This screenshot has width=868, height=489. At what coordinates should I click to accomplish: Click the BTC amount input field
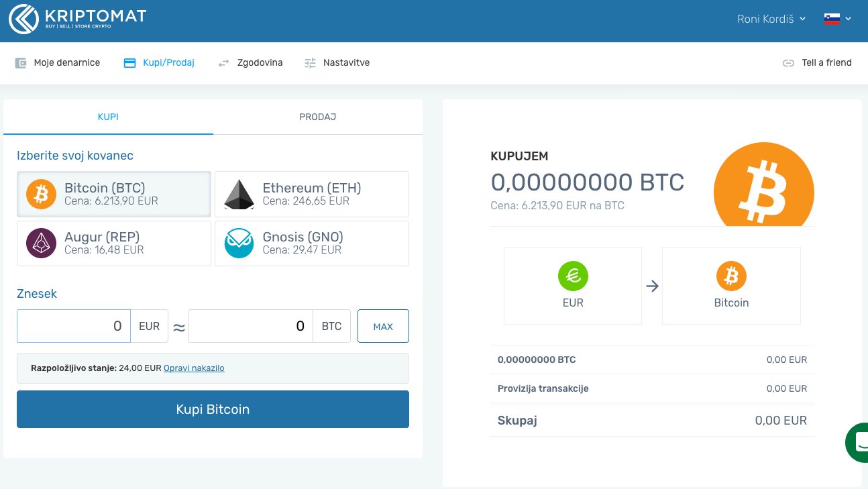pyautogui.click(x=251, y=326)
